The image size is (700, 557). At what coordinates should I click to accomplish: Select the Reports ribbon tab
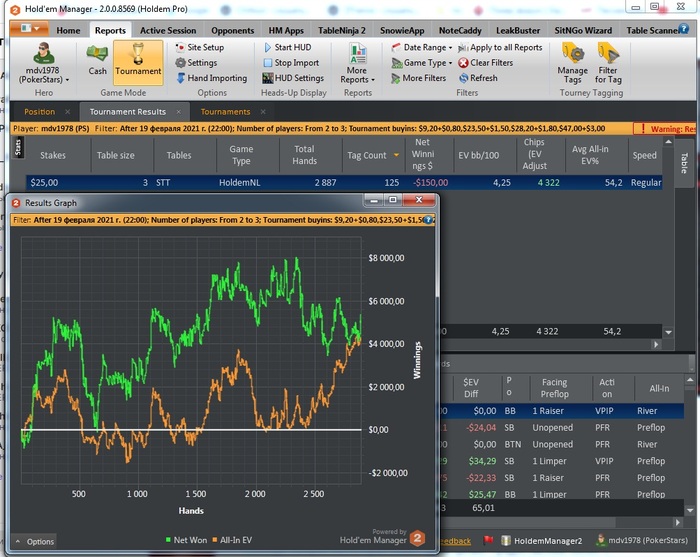coord(110,30)
